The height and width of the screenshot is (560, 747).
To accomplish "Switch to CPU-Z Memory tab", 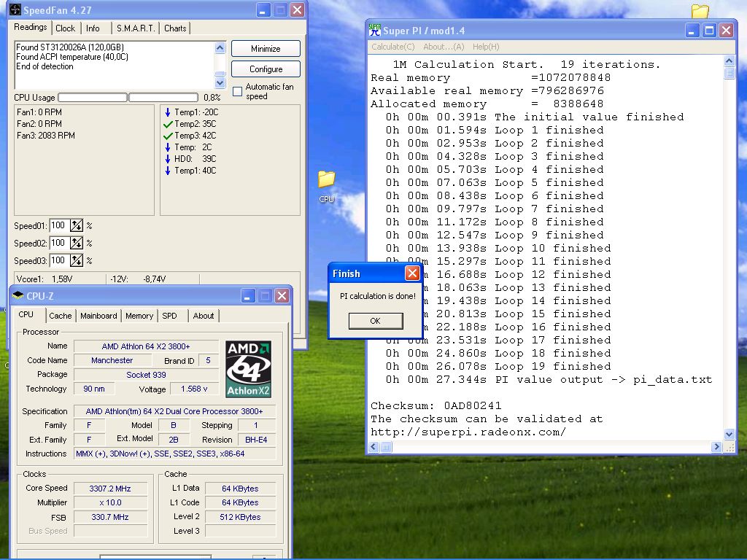I will (139, 316).
